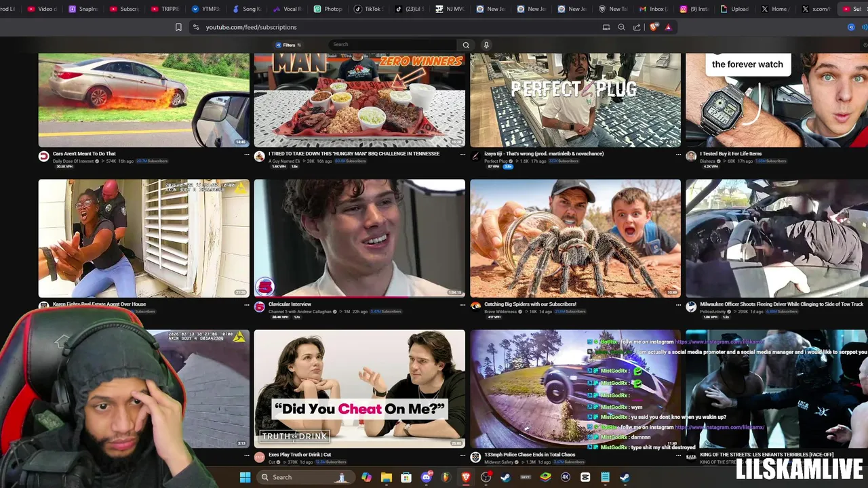Switch to OBS Studio in taskbar
868x488 pixels.
486,477
